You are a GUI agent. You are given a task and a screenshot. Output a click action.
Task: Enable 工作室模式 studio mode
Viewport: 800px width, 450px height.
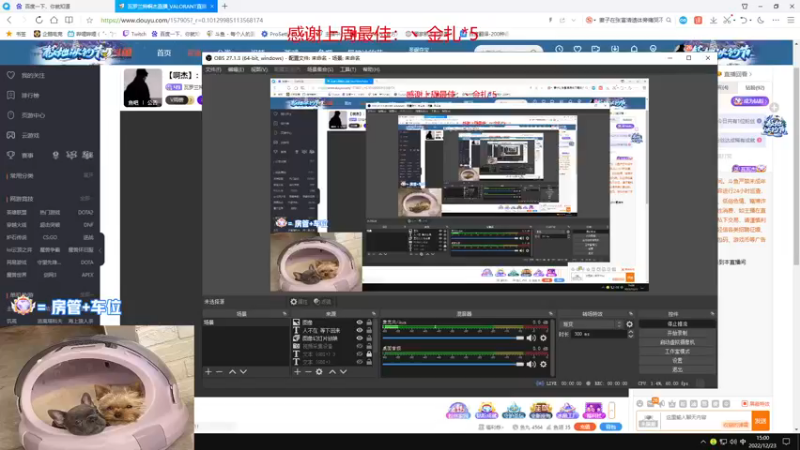[x=677, y=352]
